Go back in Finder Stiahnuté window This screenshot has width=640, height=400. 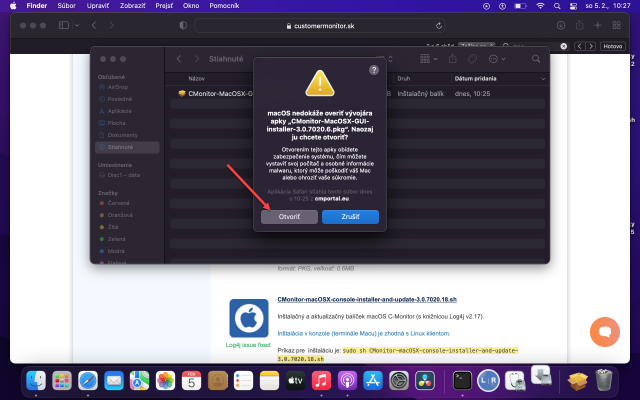tap(179, 59)
